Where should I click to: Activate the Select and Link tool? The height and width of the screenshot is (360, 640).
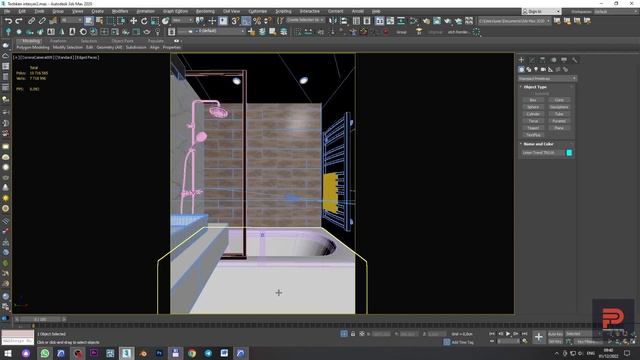point(31,20)
